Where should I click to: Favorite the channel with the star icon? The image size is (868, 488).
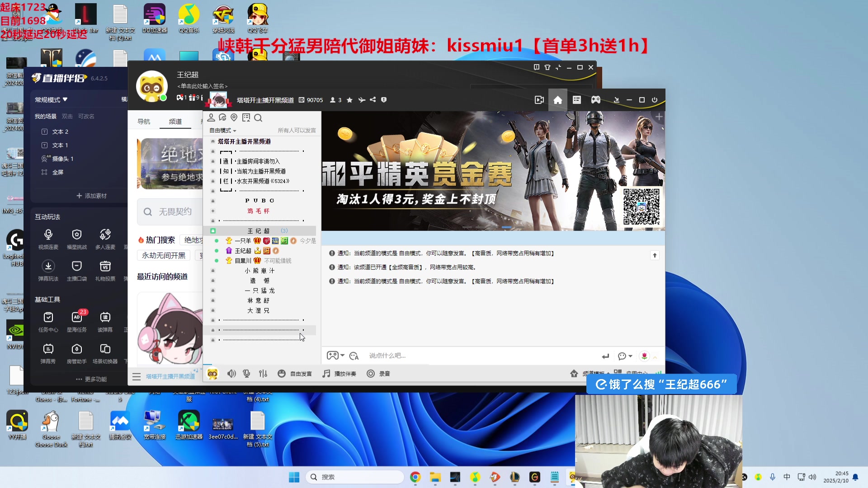(349, 100)
